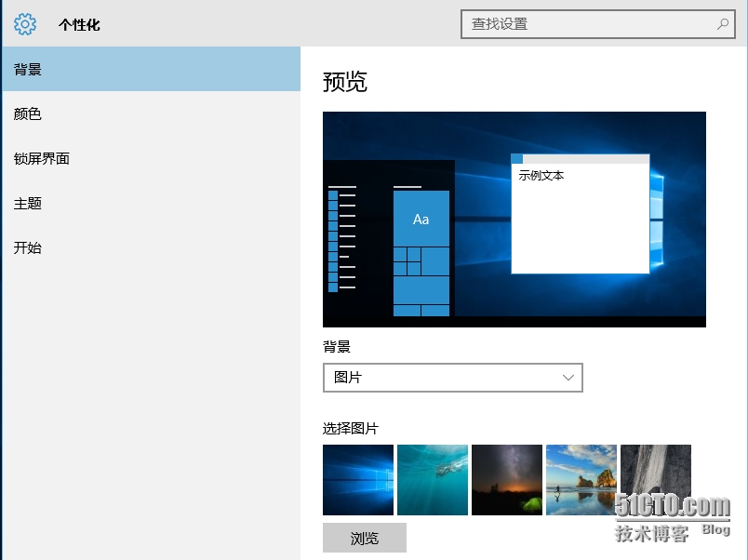Click the settings gear icon
748x560 pixels.
[25, 24]
